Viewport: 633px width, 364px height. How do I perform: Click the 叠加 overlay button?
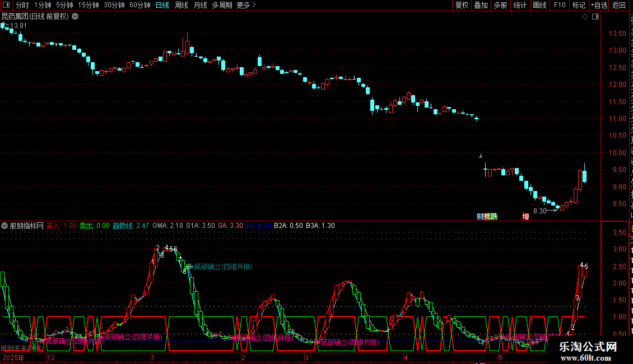coord(481,5)
